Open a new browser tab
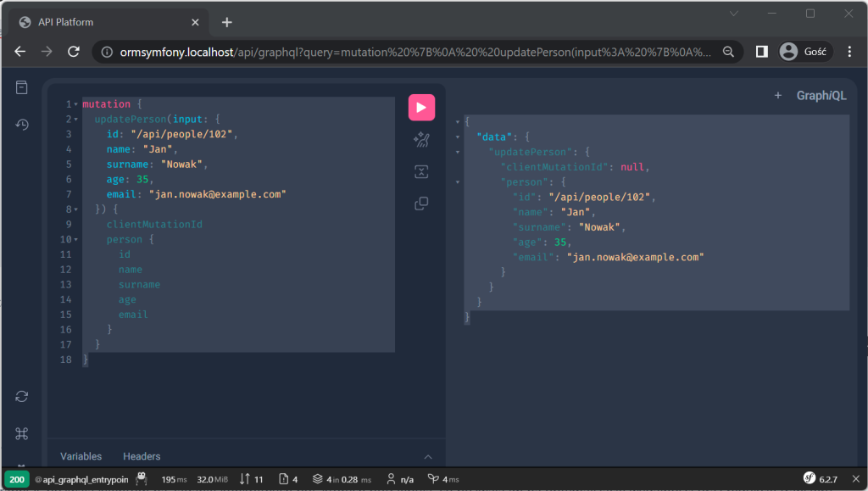Viewport: 868px width, 491px height. pyautogui.click(x=227, y=22)
